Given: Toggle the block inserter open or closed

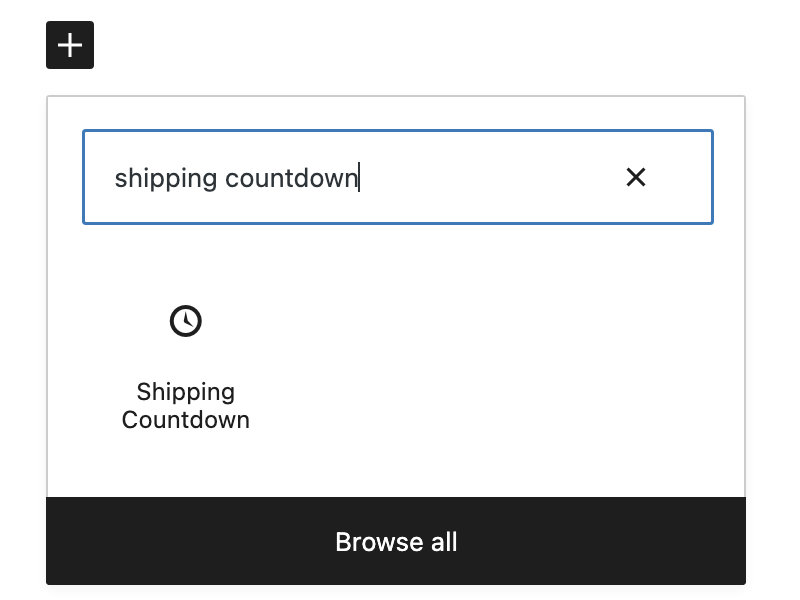Looking at the screenshot, I should (69, 44).
